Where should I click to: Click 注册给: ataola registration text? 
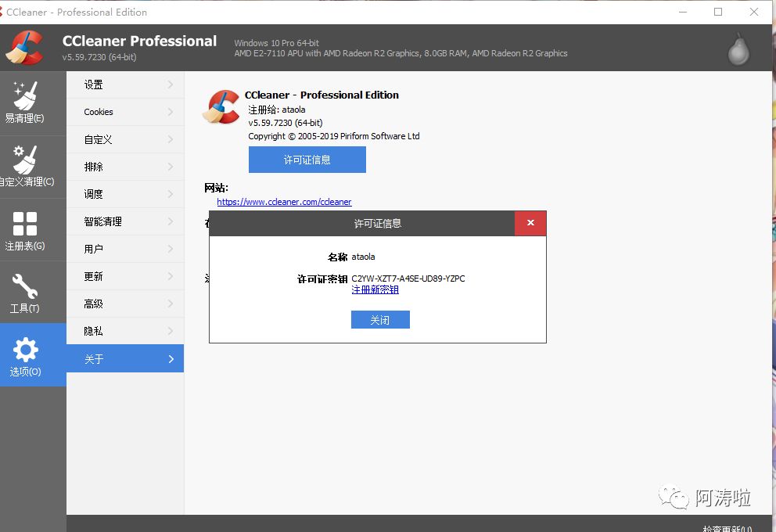(277, 110)
